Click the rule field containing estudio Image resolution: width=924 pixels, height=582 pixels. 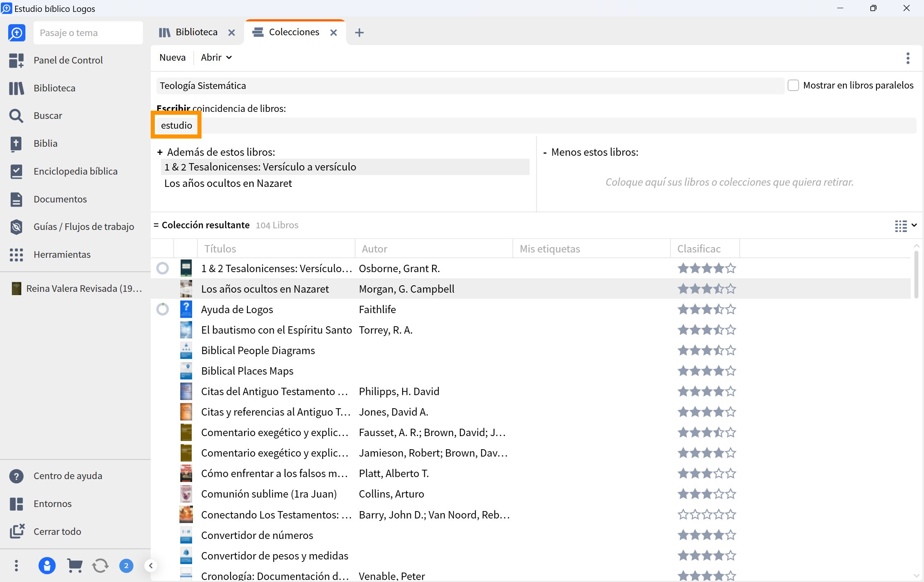[535, 125]
